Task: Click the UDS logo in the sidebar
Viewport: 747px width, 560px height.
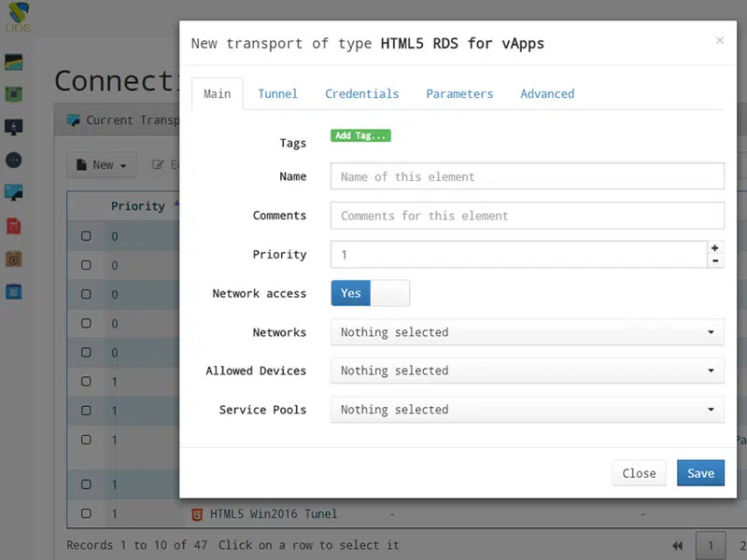Action: click(19, 17)
